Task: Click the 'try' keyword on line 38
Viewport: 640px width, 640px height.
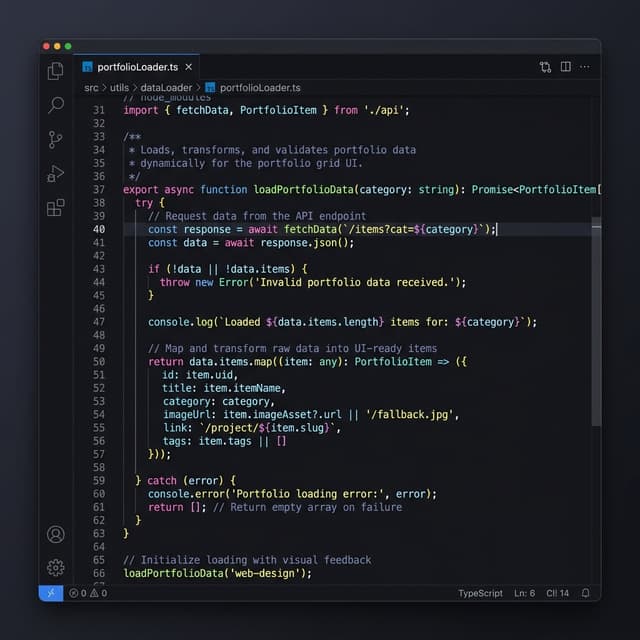Action: [144, 203]
